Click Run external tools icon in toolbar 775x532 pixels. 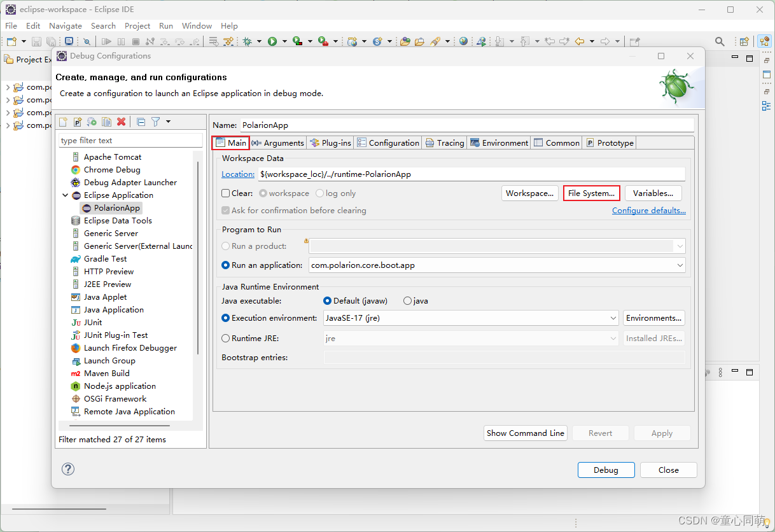323,41
